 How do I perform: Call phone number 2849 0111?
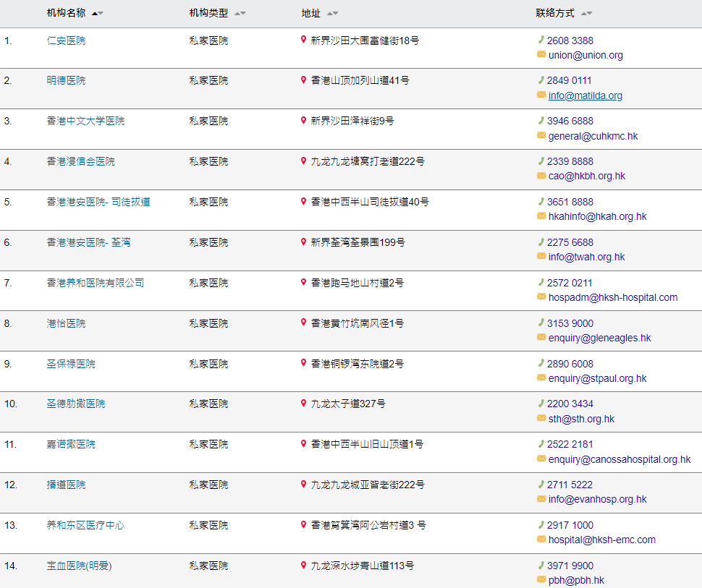coord(569,80)
